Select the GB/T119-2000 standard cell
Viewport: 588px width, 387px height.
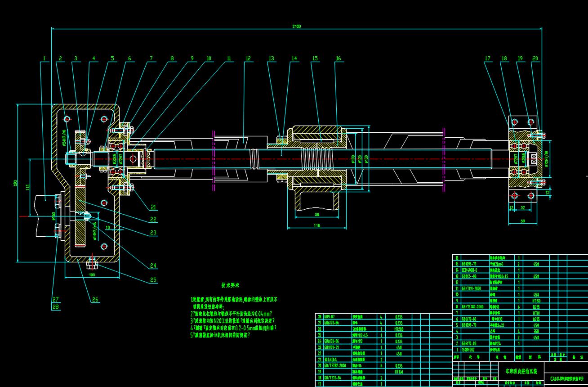pos(471,288)
